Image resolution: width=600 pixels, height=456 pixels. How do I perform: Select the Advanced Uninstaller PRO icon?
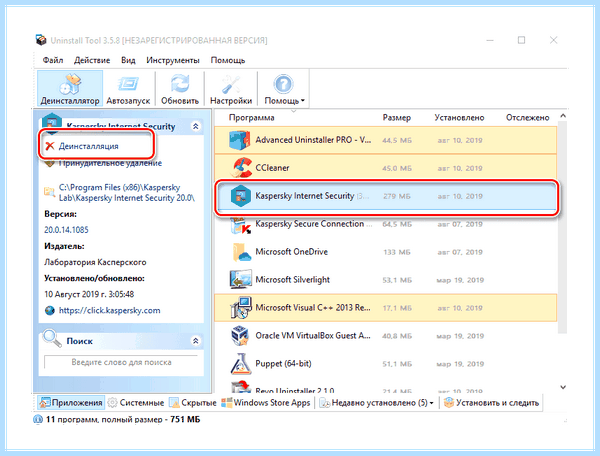tap(240, 140)
